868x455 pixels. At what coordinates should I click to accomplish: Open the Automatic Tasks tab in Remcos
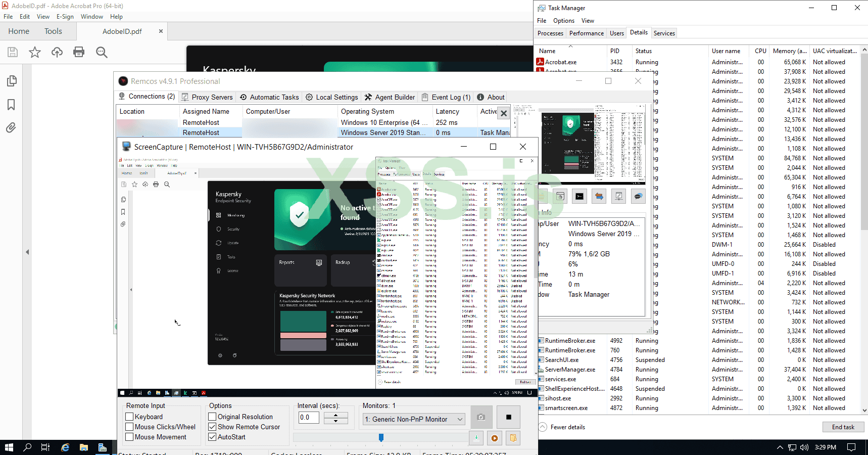(270, 97)
